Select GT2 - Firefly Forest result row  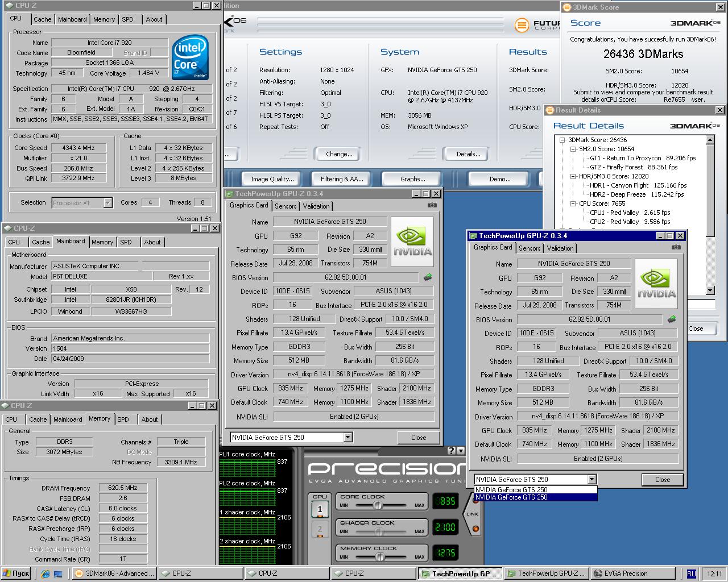pos(634,167)
